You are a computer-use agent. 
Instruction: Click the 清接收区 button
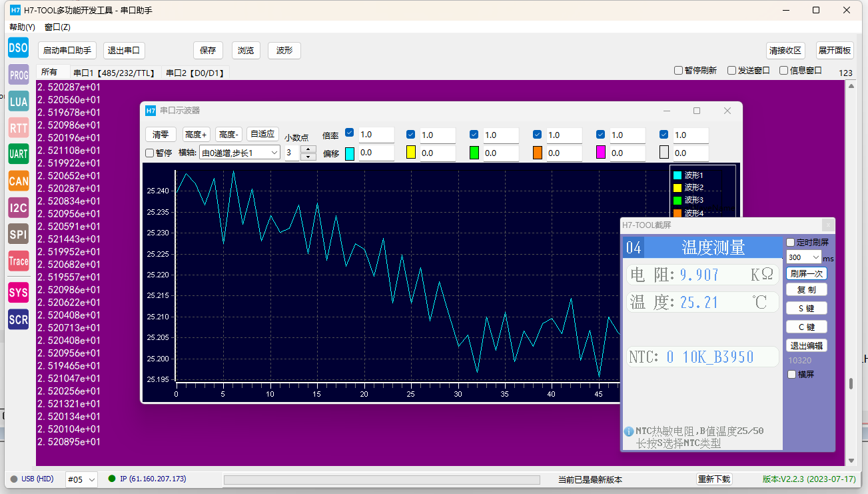click(786, 51)
